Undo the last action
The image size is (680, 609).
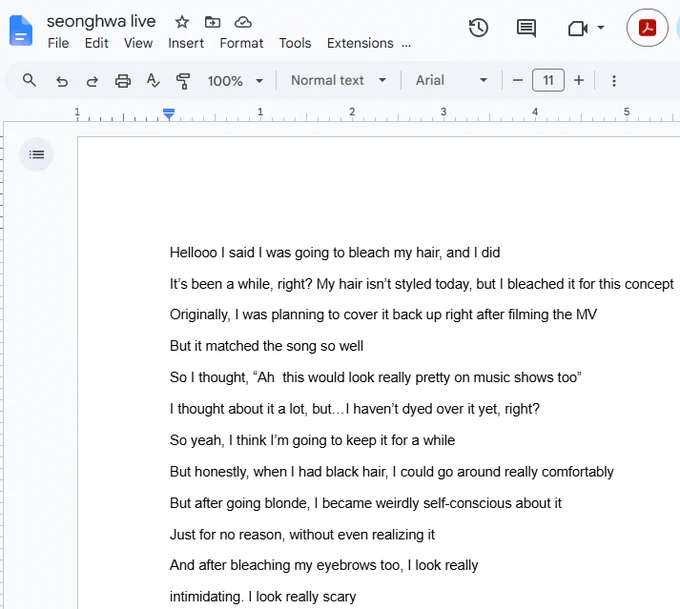pyautogui.click(x=62, y=81)
